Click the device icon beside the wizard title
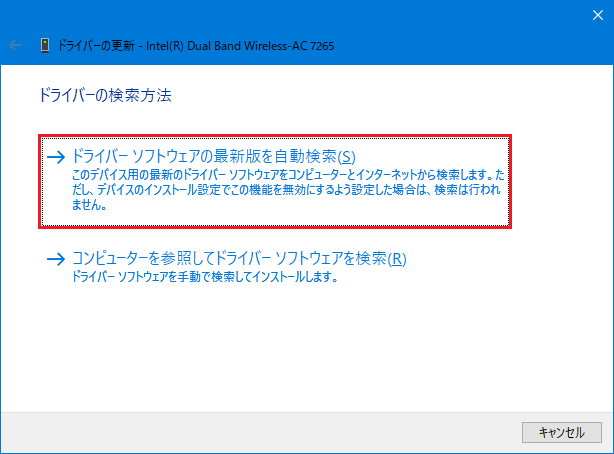 tap(44, 45)
